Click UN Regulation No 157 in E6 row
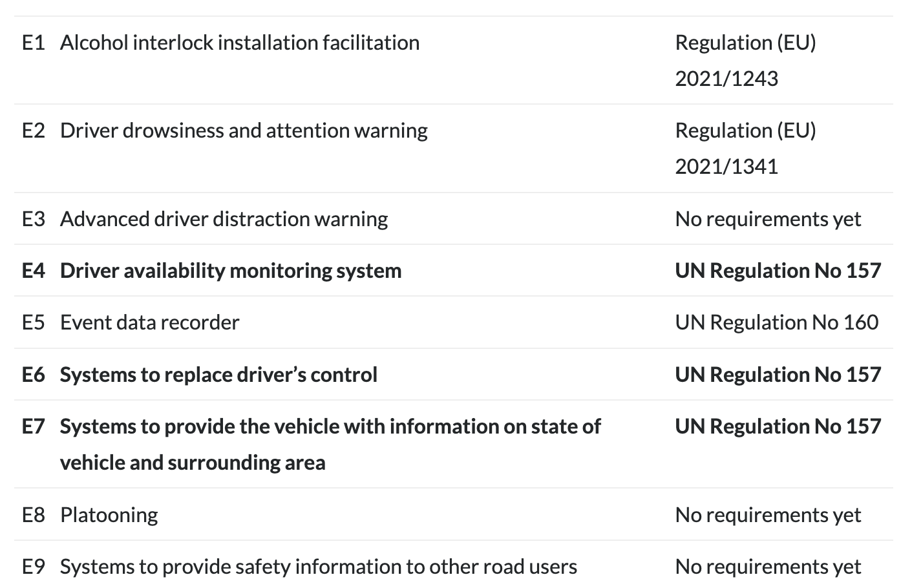 click(778, 375)
